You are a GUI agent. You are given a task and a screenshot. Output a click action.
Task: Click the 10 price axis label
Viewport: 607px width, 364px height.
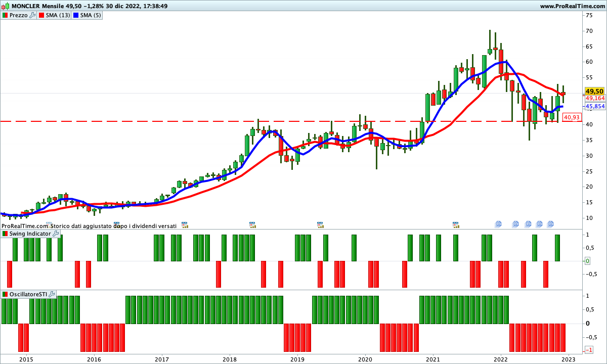pos(589,218)
